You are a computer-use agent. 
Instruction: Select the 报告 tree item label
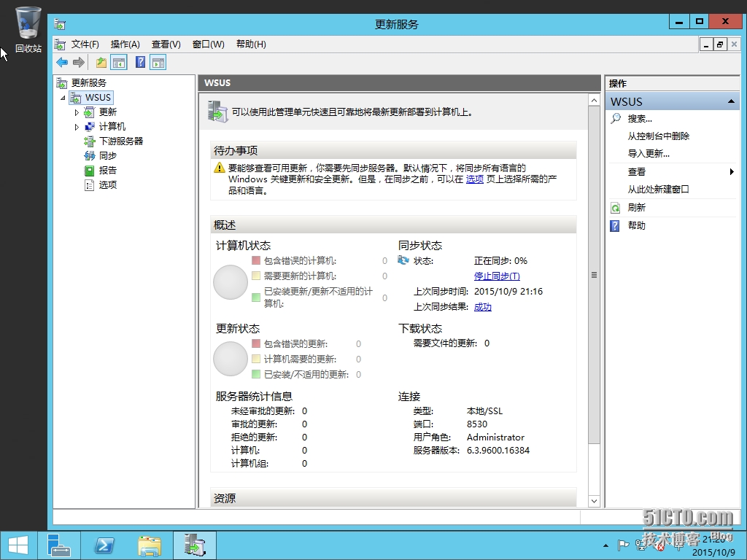pos(108,171)
